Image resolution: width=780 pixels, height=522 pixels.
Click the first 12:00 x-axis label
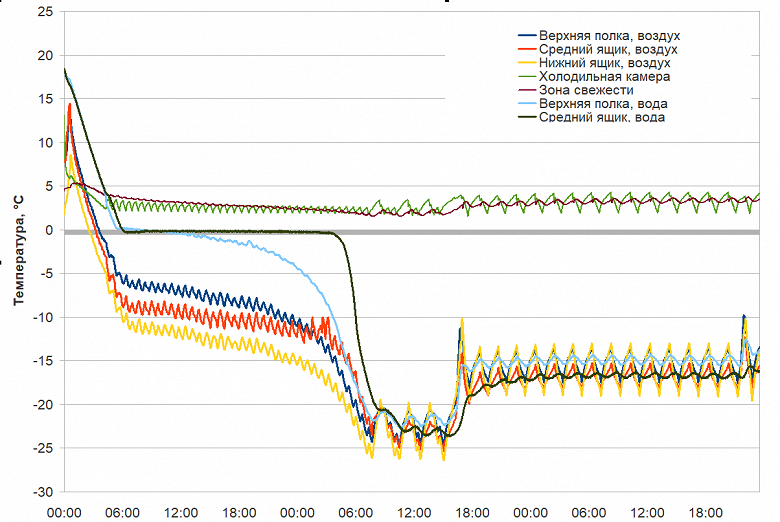point(181,513)
